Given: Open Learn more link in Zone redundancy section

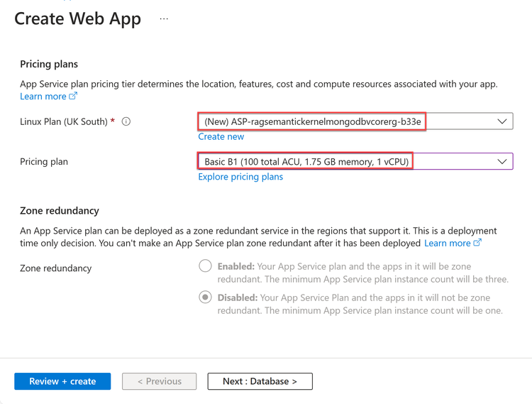Looking at the screenshot, I should (x=447, y=243).
